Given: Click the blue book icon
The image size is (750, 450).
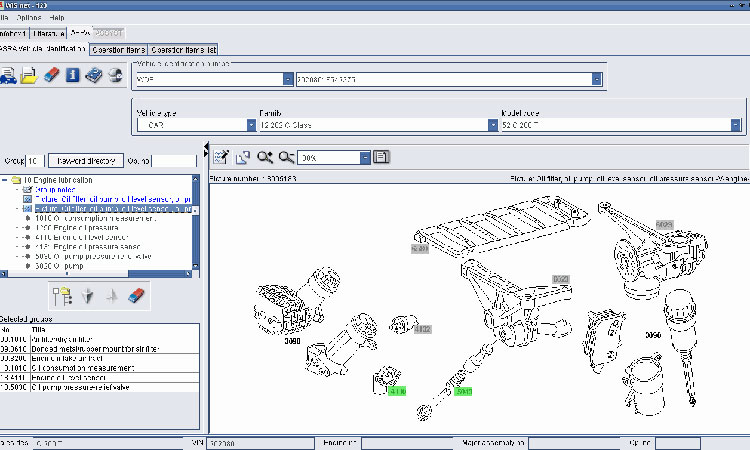Looking at the screenshot, I should (94, 75).
